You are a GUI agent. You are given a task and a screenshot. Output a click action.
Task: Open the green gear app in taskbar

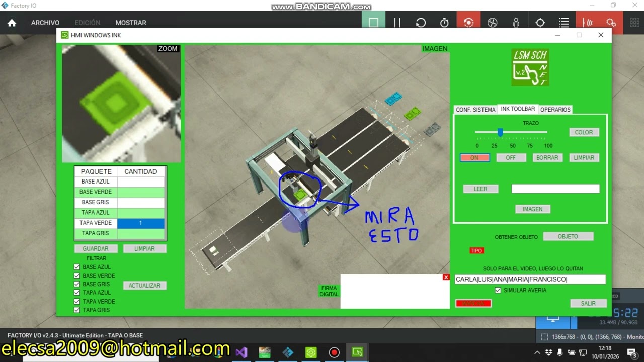[311, 352]
